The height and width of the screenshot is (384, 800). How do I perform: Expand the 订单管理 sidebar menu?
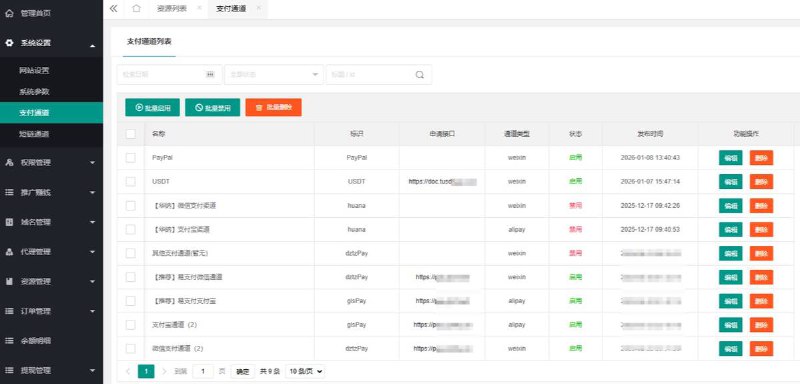[x=51, y=311]
